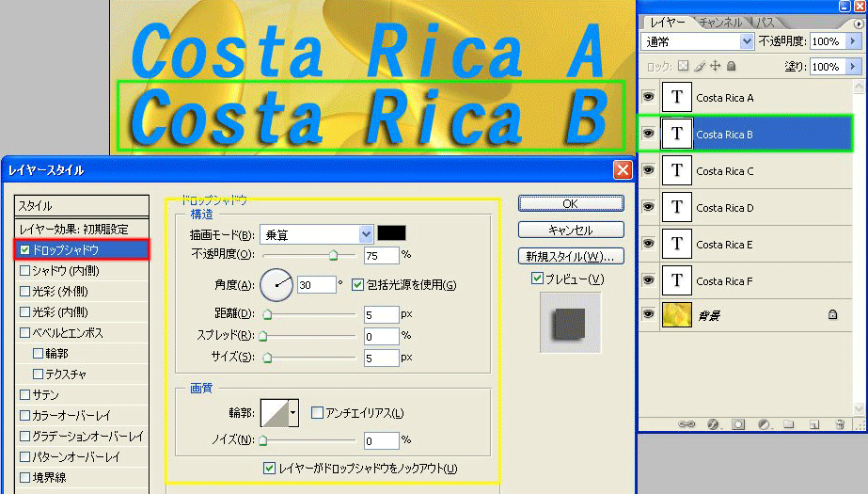The width and height of the screenshot is (868, 494).
Task: Click the create new layer icon
Action: tap(813, 424)
